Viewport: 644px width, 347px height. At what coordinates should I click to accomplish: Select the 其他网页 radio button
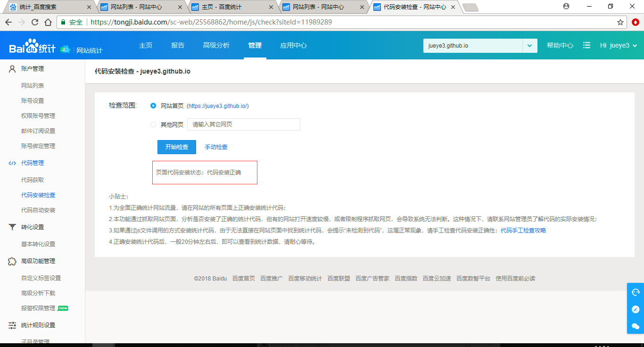[x=153, y=124]
